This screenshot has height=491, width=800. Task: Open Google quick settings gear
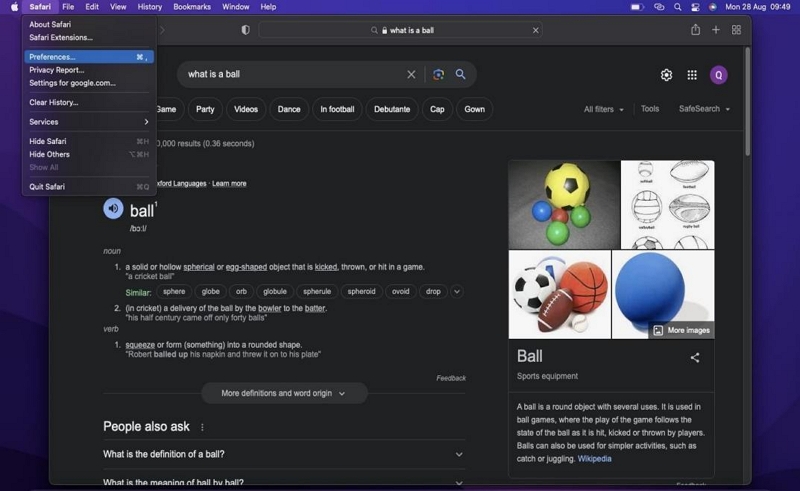tap(666, 75)
